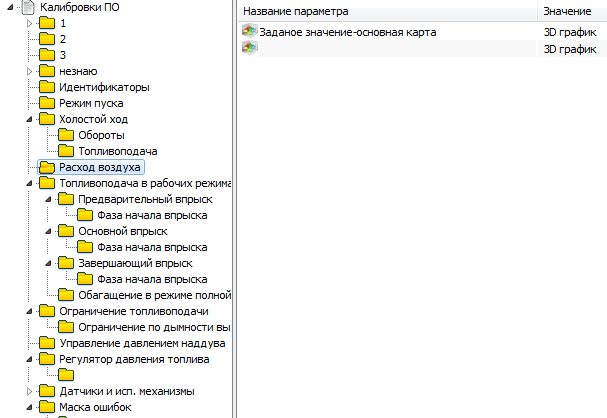This screenshot has width=607, height=418.
Task: Expand the незнаю folder
Action: pyautogui.click(x=29, y=71)
